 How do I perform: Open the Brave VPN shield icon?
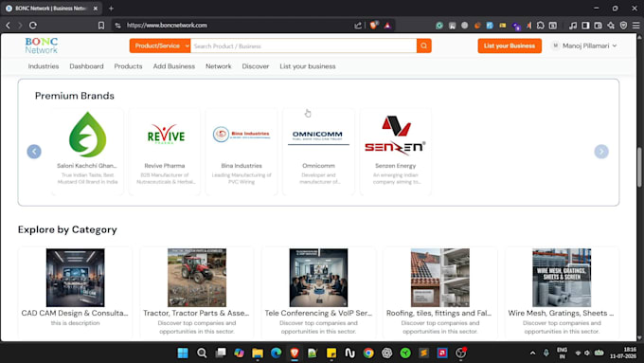(623, 25)
